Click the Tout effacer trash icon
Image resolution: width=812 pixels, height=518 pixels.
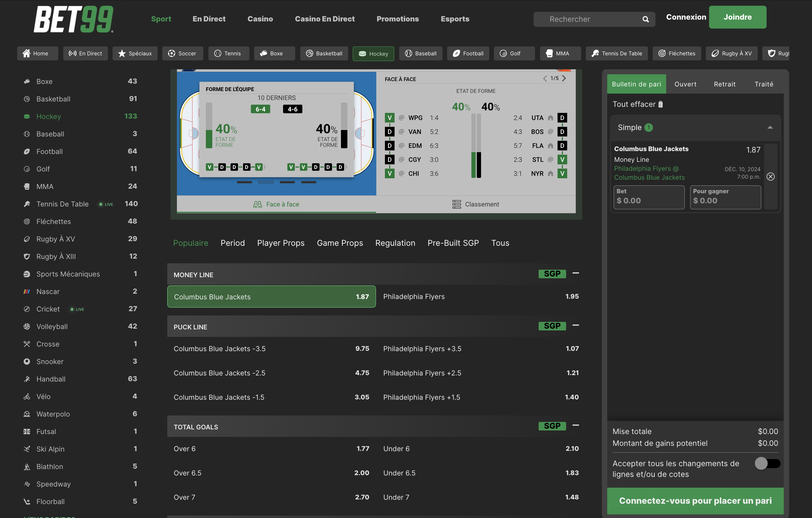[x=660, y=104]
